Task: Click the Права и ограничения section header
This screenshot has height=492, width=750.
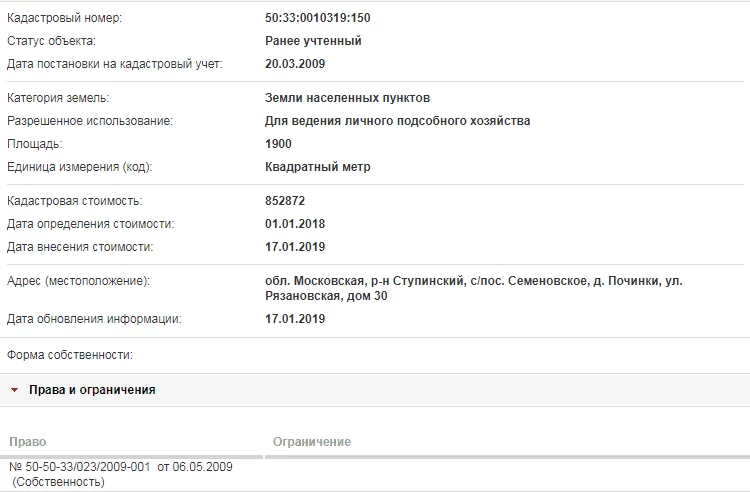Action: click(x=92, y=390)
